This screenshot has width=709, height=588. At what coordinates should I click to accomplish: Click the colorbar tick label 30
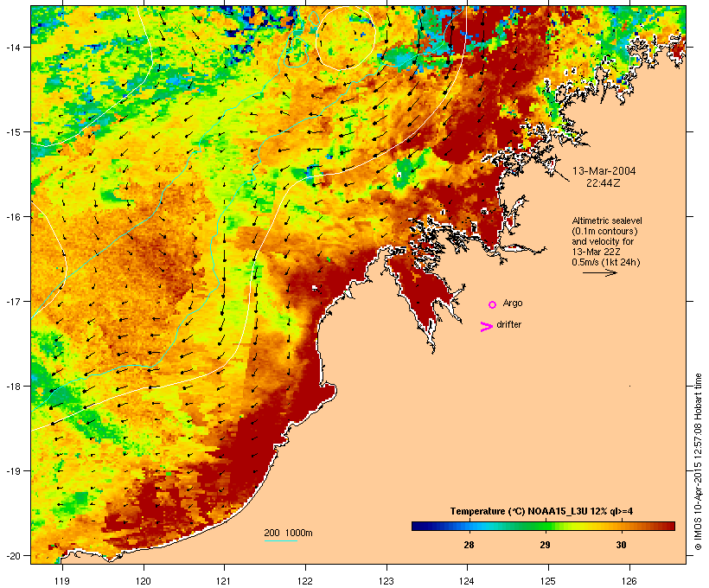(622, 545)
